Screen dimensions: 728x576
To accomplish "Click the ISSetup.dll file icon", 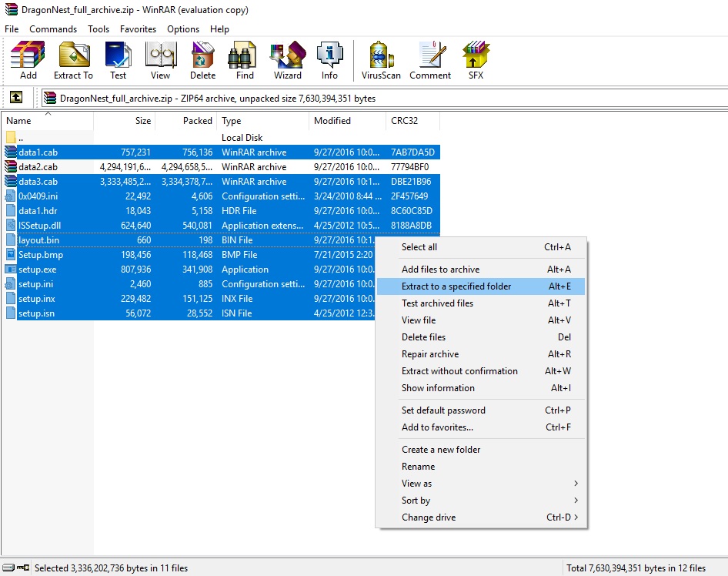I will click(x=11, y=226).
